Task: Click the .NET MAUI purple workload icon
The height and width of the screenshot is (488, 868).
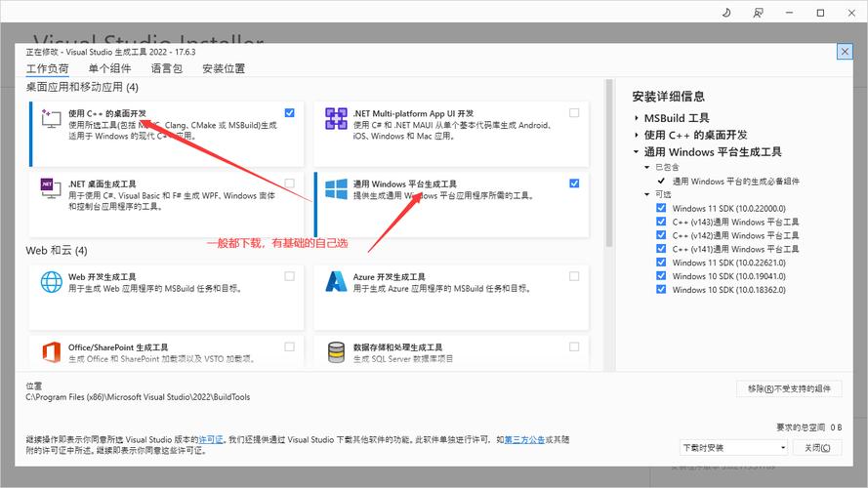Action: click(x=336, y=118)
